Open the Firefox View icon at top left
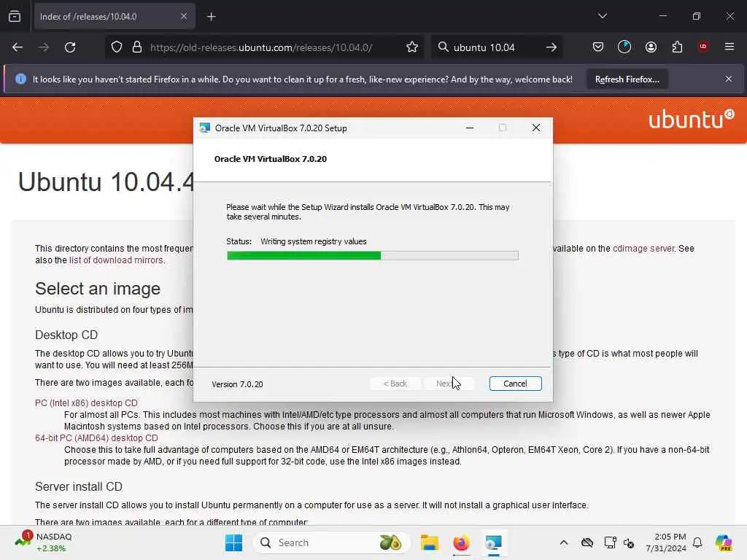This screenshot has width=747, height=560. (15, 16)
